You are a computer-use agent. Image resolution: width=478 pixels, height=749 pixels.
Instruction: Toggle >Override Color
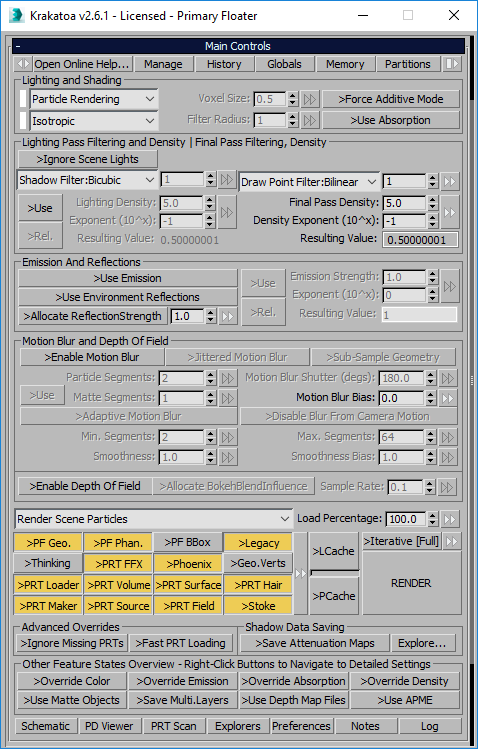[72, 681]
